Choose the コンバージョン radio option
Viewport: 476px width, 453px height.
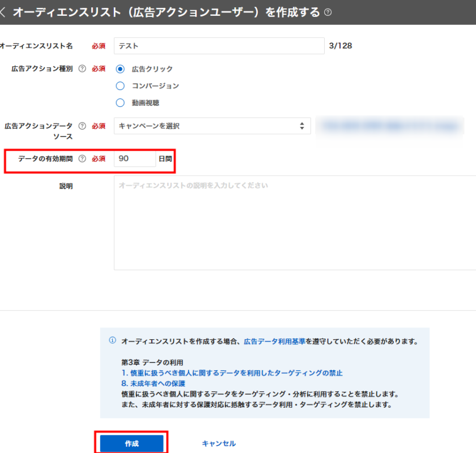120,86
